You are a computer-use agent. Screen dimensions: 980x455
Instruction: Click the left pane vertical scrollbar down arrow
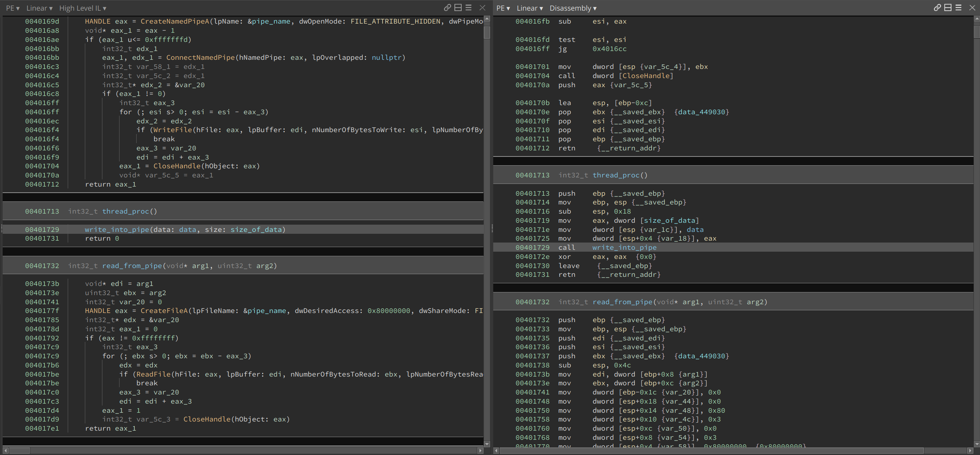click(487, 444)
